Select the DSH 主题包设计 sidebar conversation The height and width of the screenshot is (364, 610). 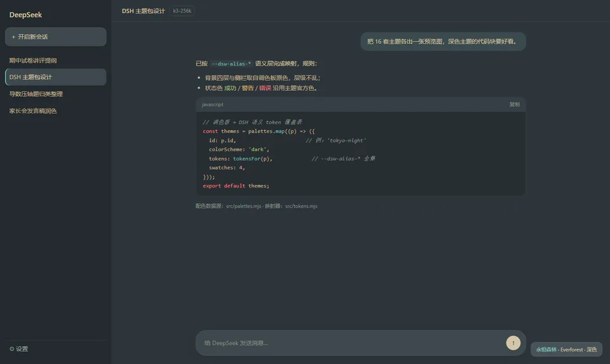coord(56,77)
